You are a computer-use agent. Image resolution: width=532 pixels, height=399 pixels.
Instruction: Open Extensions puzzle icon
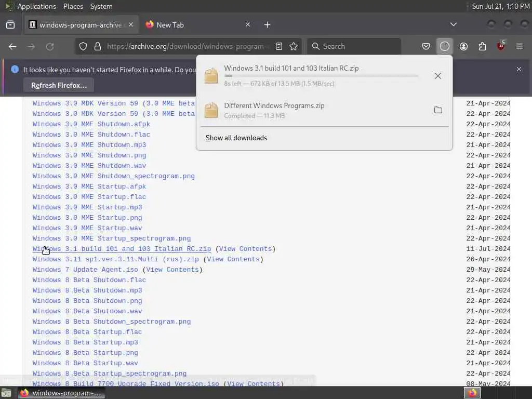pyautogui.click(x=482, y=46)
